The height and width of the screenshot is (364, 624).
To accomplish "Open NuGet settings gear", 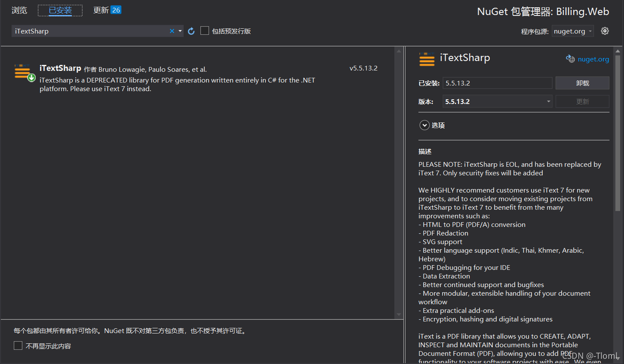I will 605,31.
